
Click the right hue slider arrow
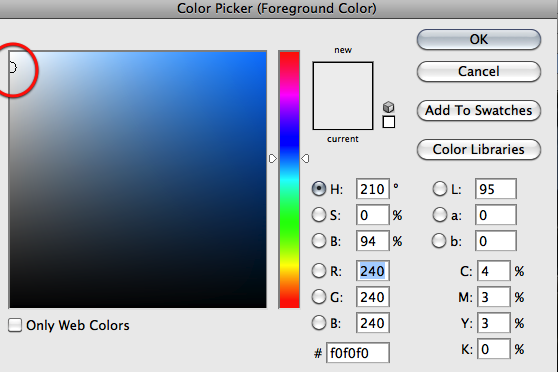point(305,158)
